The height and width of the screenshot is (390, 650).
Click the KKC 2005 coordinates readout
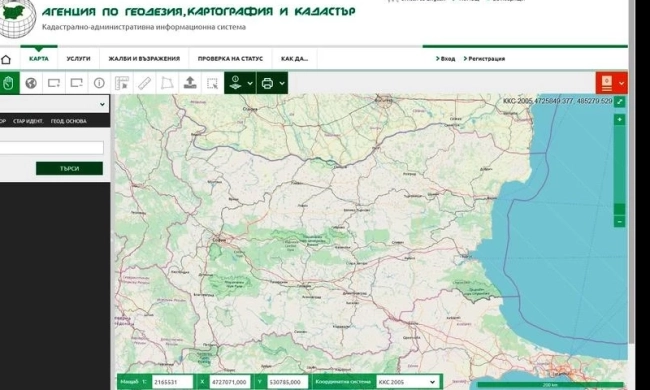pyautogui.click(x=558, y=101)
